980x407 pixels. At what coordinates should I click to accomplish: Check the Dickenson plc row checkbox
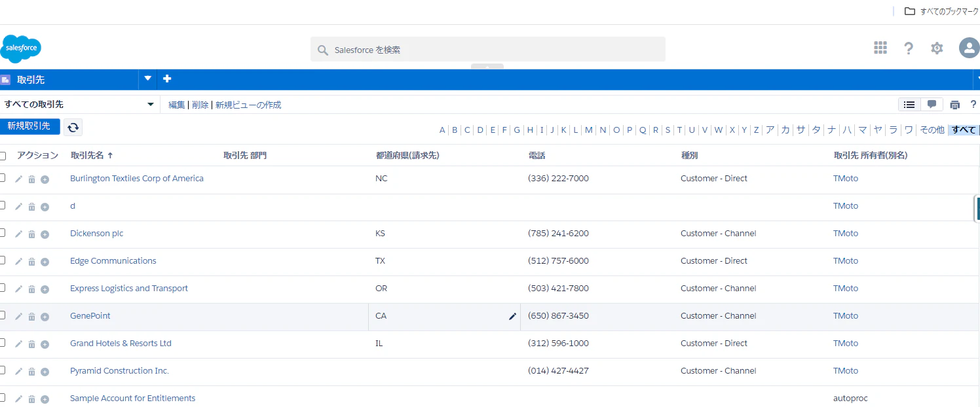click(x=3, y=233)
